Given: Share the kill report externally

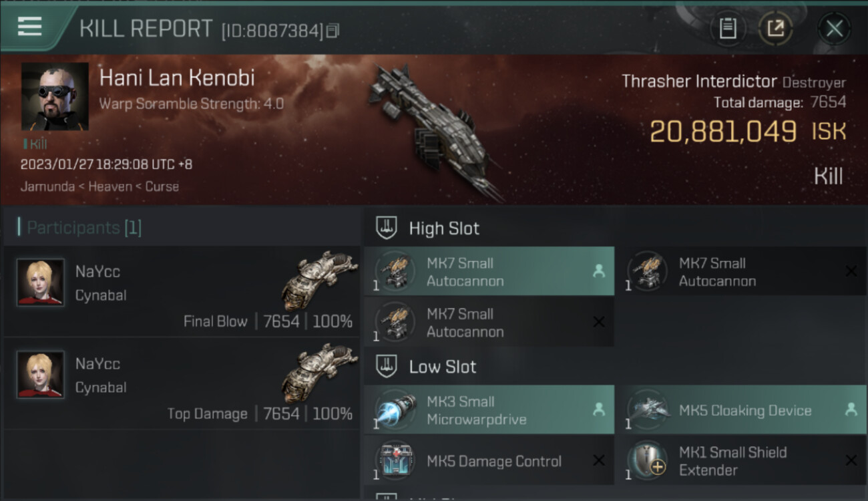Looking at the screenshot, I should (x=775, y=29).
